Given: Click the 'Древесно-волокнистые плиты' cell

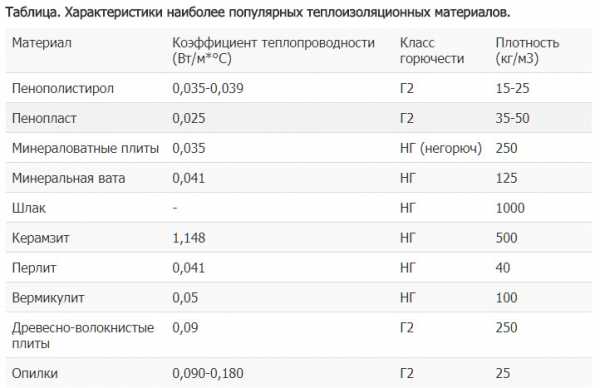Looking at the screenshot, I should pos(83,335).
